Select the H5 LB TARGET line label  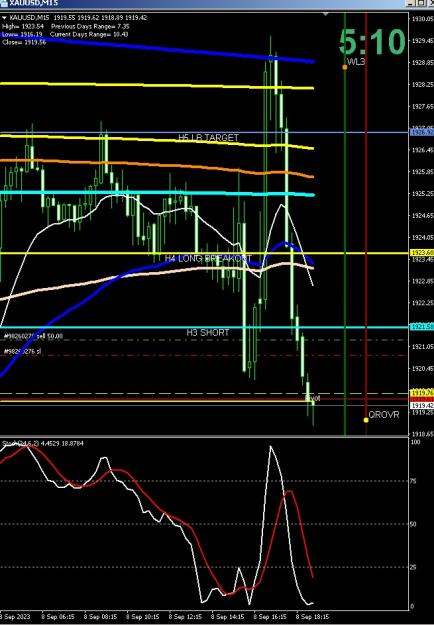tap(208, 138)
